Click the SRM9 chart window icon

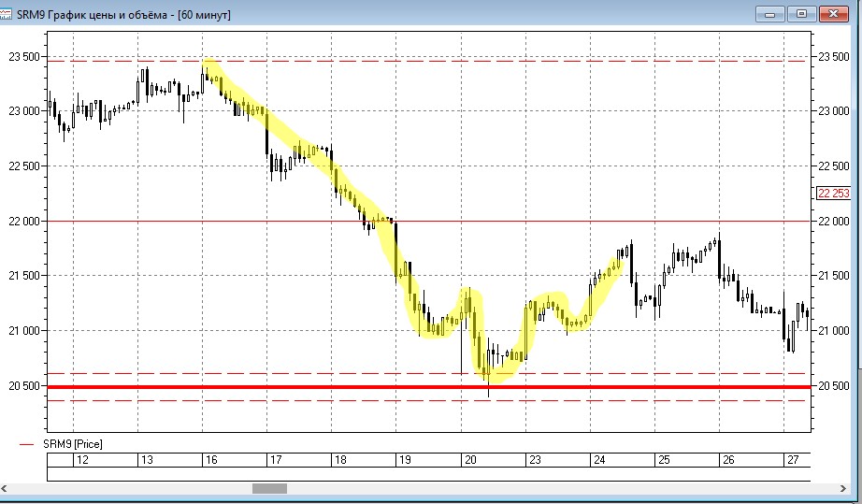point(6,14)
